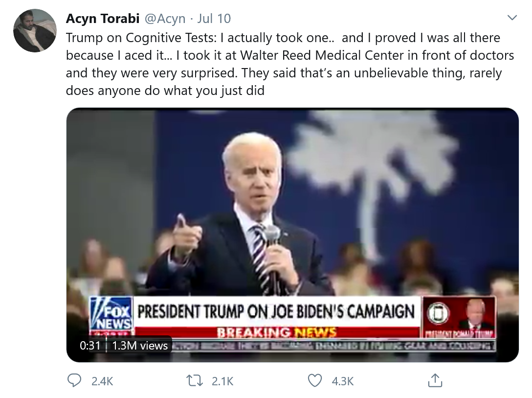Screen dimensions: 532x398
Task: Click the Breaking News banner in video
Action: [277, 332]
